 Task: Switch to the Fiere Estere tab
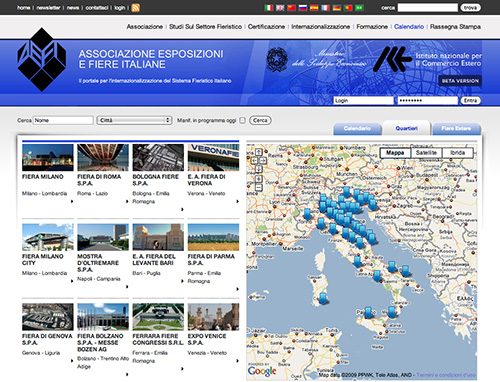[456, 129]
